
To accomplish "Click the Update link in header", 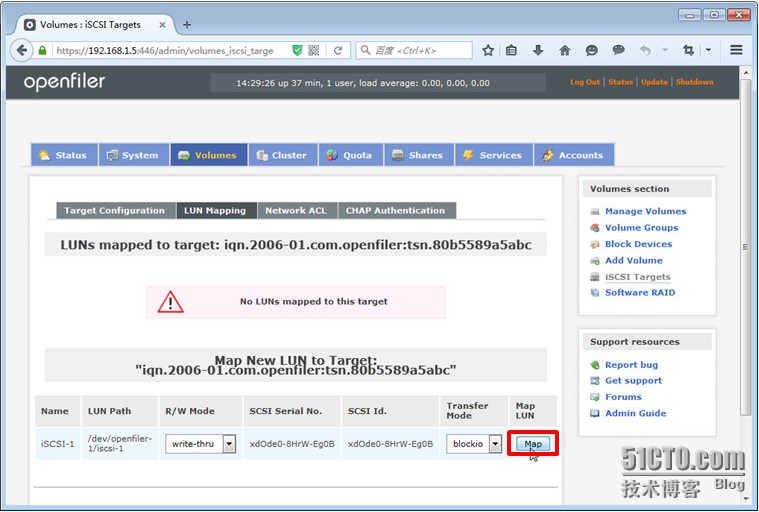I will coord(654,82).
